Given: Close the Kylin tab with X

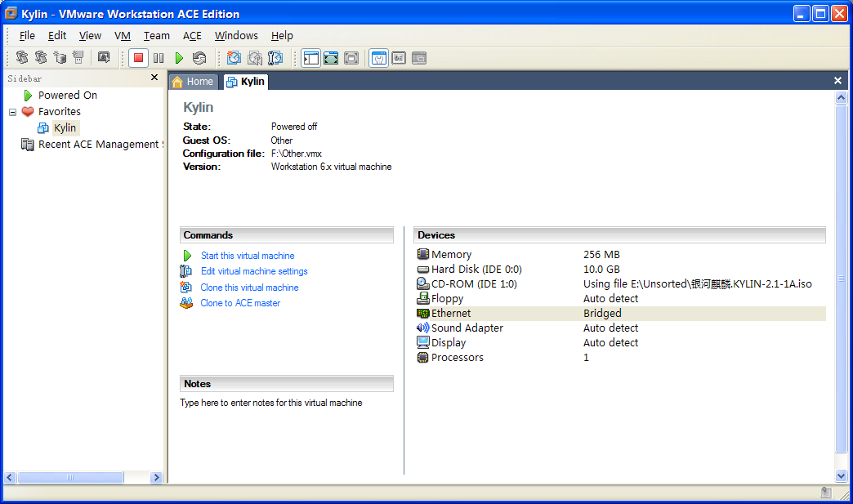Looking at the screenshot, I should 837,81.
